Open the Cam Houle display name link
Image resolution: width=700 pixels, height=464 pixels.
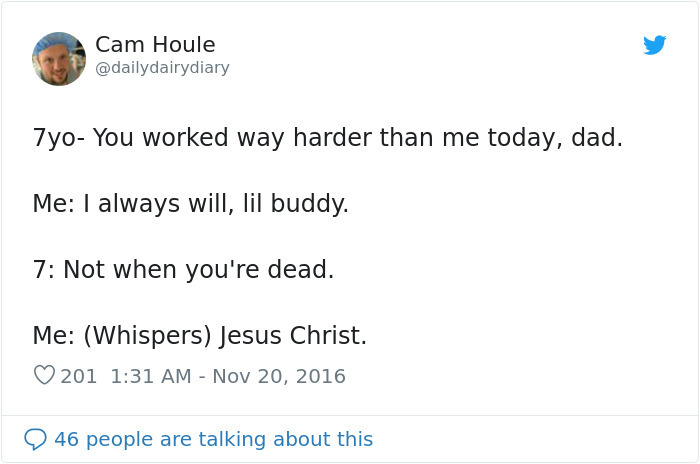pos(155,45)
